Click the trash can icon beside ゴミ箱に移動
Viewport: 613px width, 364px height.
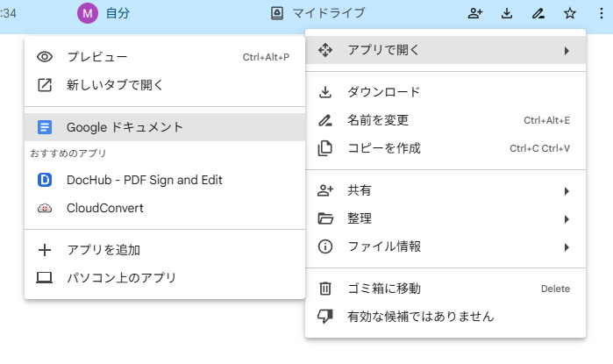tap(325, 289)
